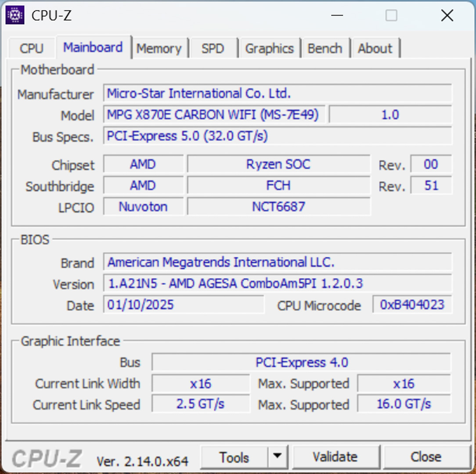Click the Validate button
The height and width of the screenshot is (474, 476).
[335, 457]
